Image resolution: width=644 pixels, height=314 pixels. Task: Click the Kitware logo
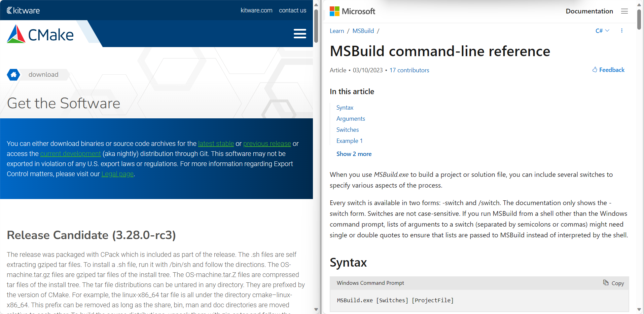pyautogui.click(x=23, y=10)
